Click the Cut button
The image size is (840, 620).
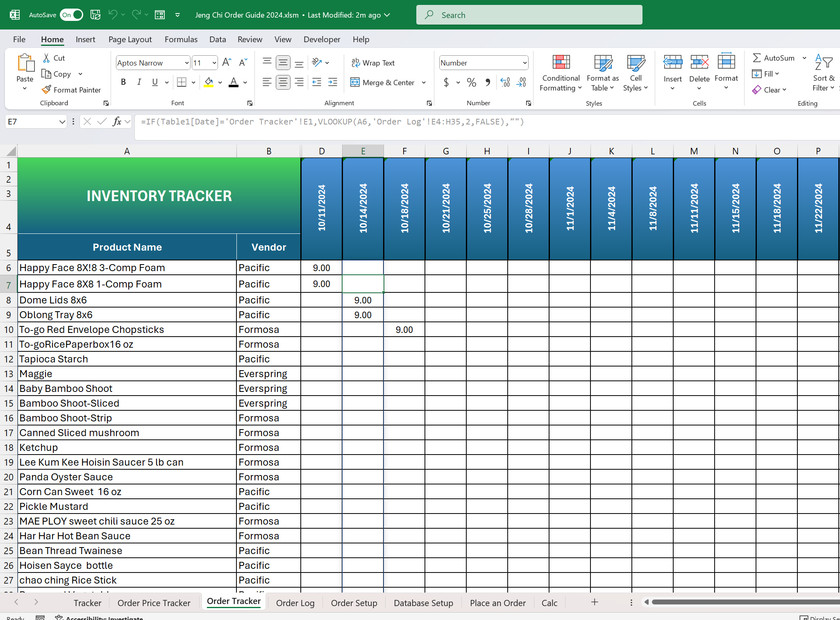click(x=54, y=58)
